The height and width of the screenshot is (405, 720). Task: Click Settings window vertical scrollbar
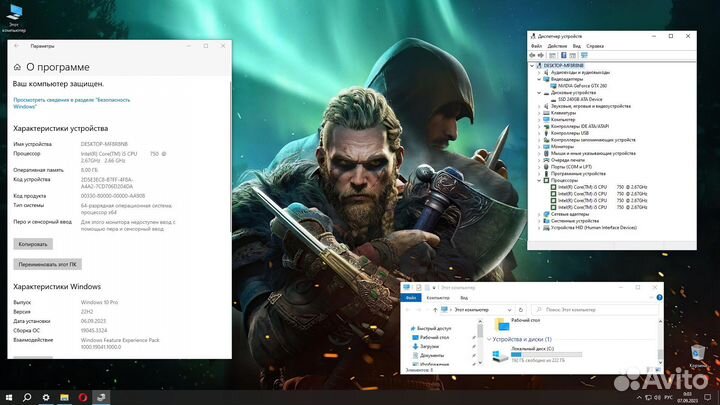(x=231, y=156)
